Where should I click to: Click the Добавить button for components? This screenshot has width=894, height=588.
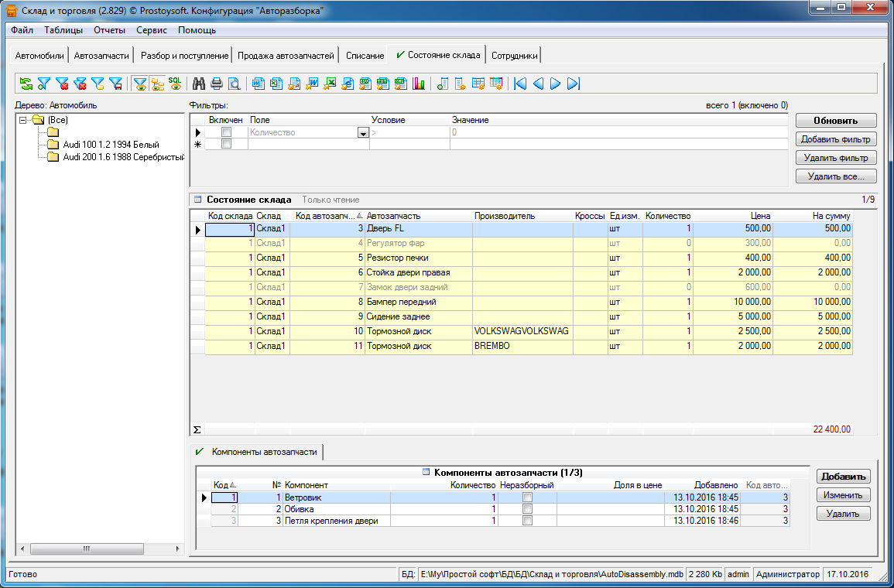[x=843, y=477]
